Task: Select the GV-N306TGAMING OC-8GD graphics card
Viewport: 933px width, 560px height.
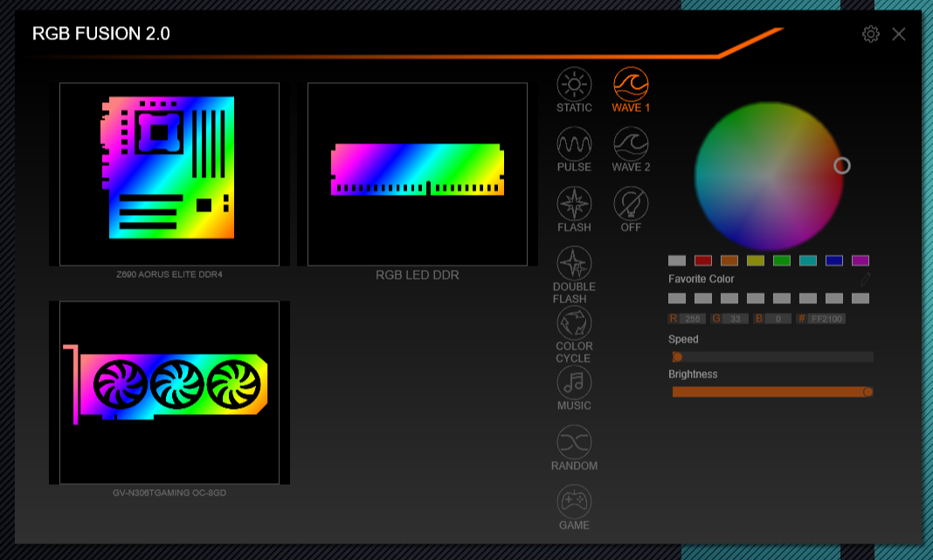Action: pyautogui.click(x=169, y=392)
